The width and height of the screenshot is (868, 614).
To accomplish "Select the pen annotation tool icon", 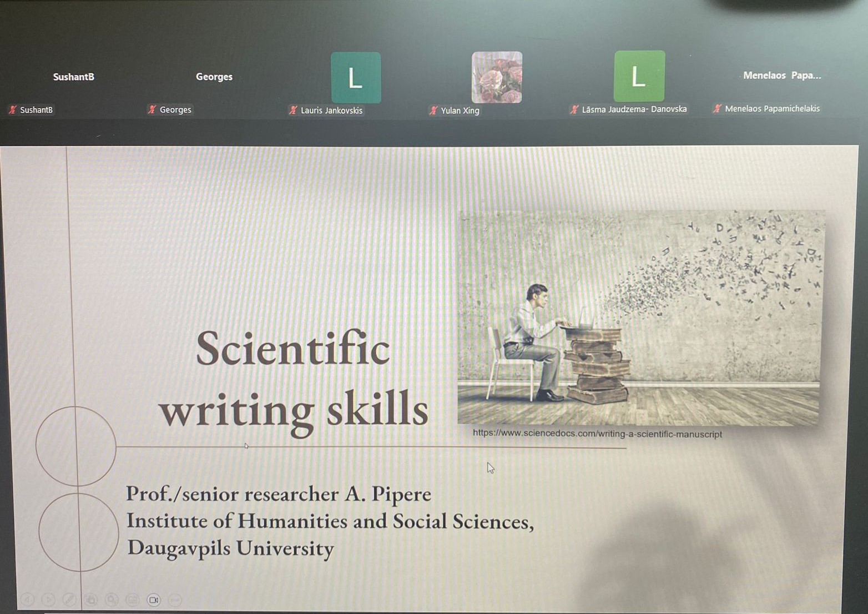I will click(69, 599).
